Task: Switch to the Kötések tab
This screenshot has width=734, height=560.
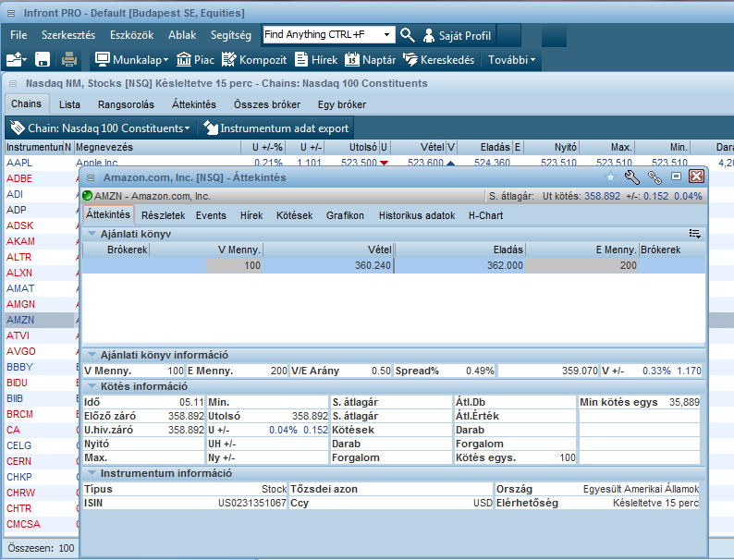Action: click(295, 215)
